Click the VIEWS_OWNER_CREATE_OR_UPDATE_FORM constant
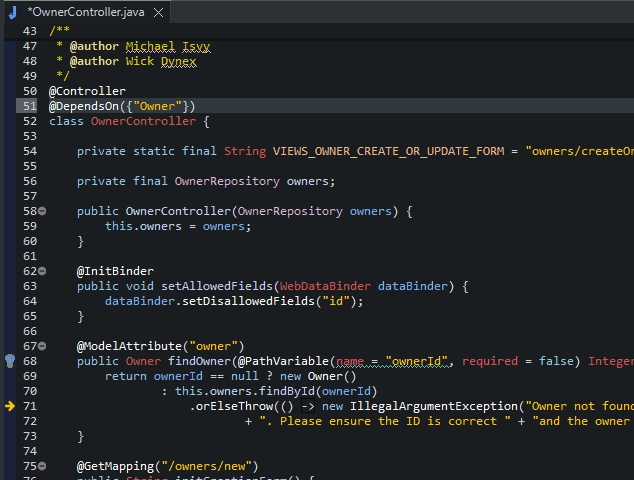The height and width of the screenshot is (480, 634). [x=389, y=151]
